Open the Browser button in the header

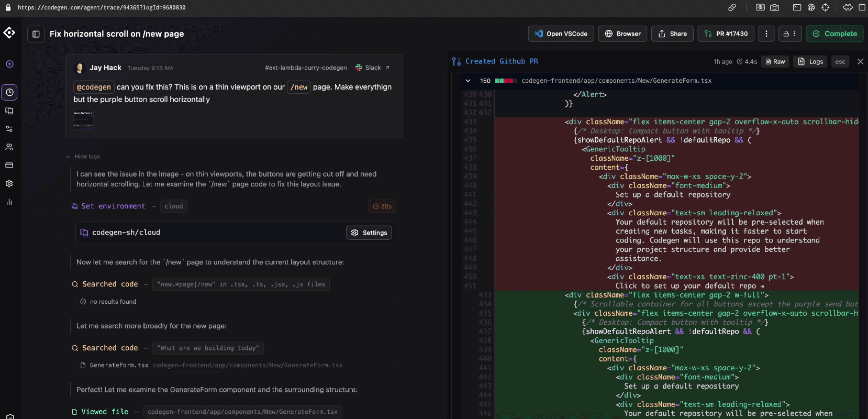click(622, 34)
